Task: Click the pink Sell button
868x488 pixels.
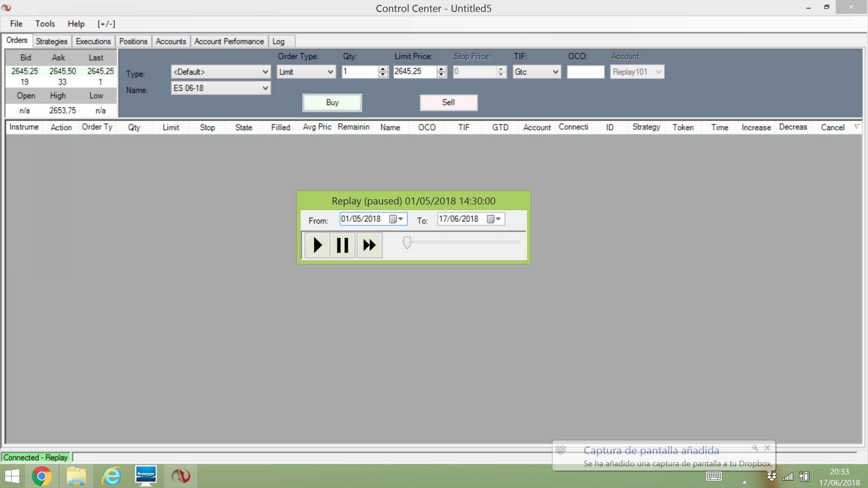Action: pyautogui.click(x=448, y=103)
